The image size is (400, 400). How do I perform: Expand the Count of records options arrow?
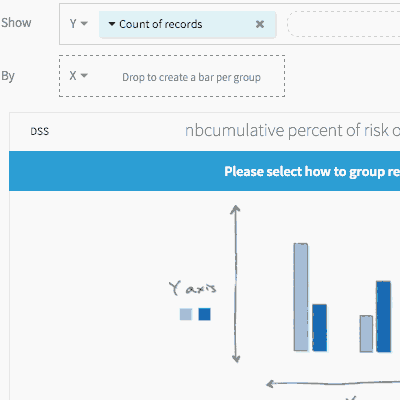tap(112, 24)
